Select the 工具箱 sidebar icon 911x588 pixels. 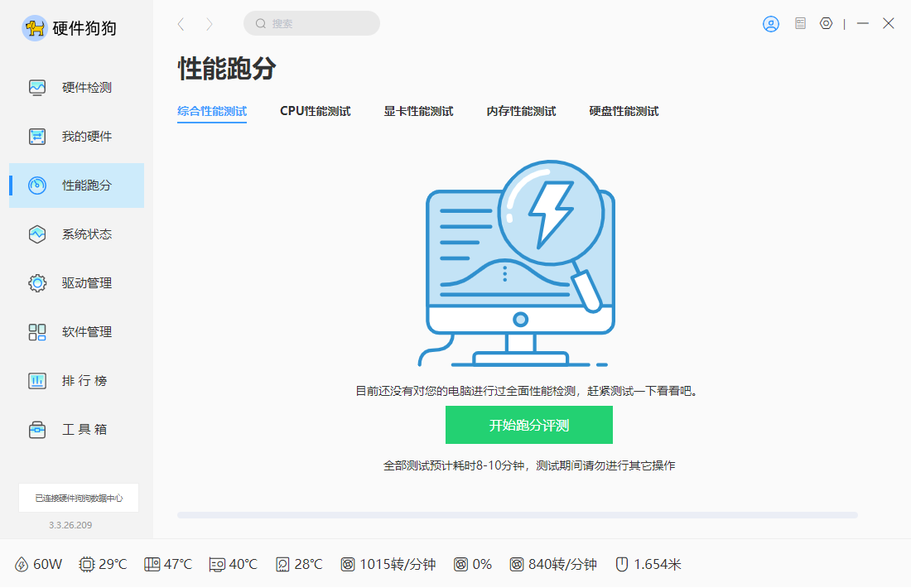[x=36, y=429]
